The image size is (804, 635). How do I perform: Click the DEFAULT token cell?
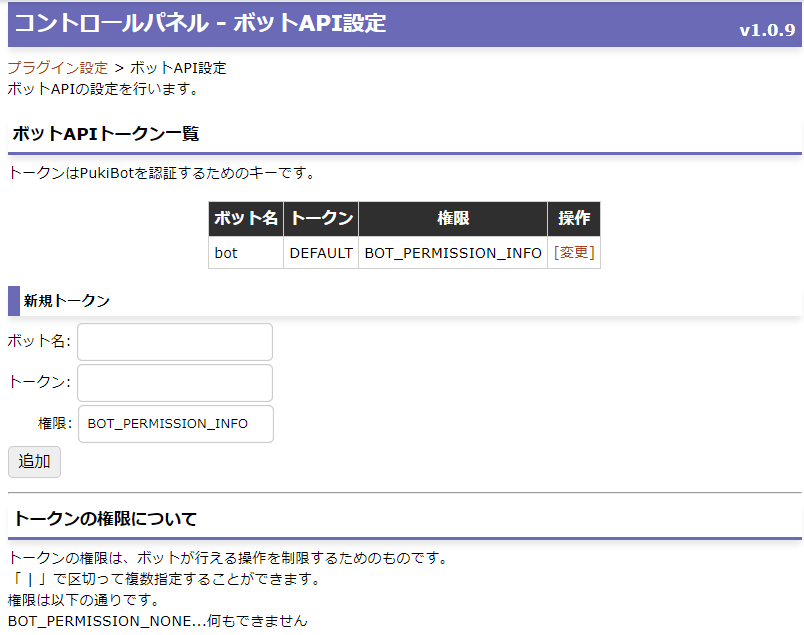tap(321, 253)
